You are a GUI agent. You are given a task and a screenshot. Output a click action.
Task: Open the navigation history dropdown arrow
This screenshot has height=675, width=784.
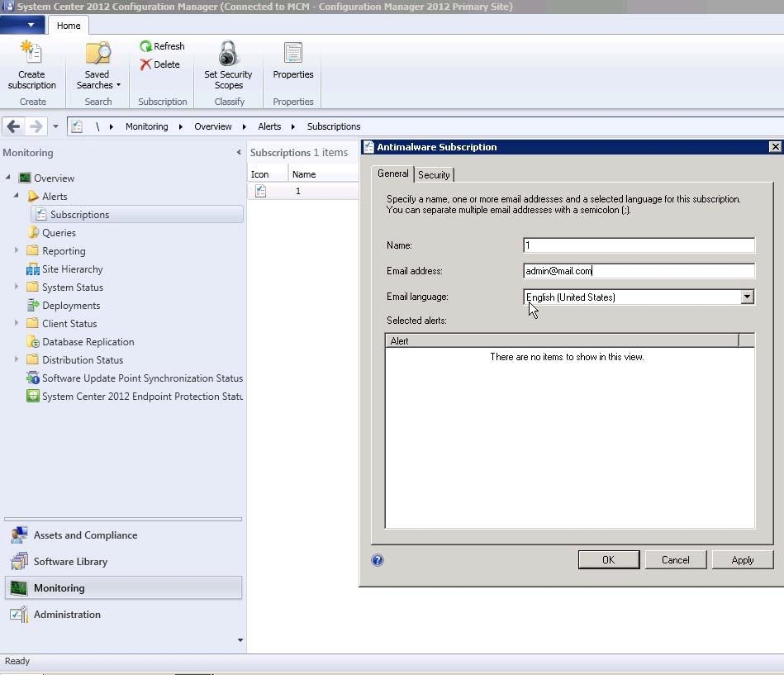[x=55, y=126]
